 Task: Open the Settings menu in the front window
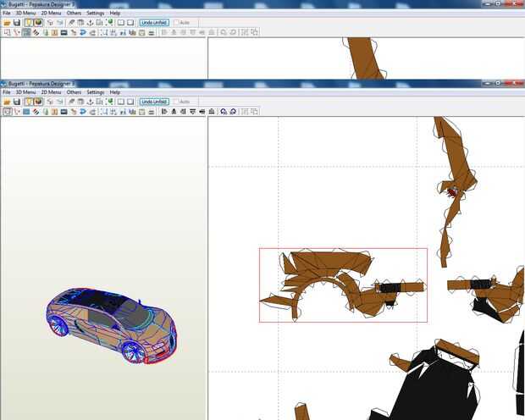click(x=96, y=92)
